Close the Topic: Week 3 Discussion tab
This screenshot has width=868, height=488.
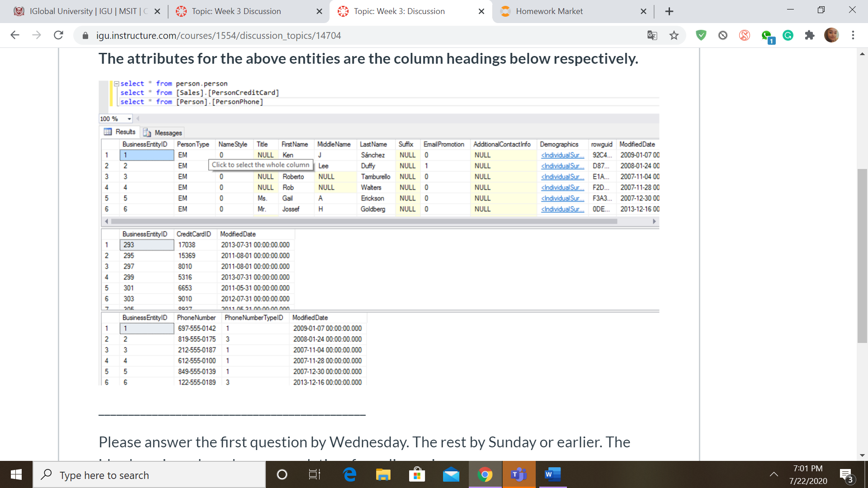(319, 11)
